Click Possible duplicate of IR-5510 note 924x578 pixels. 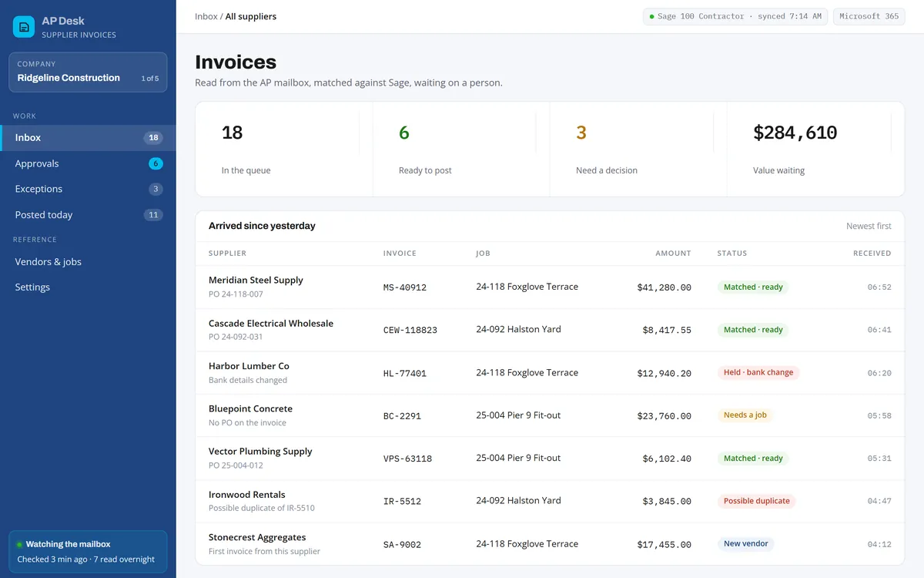pos(262,508)
